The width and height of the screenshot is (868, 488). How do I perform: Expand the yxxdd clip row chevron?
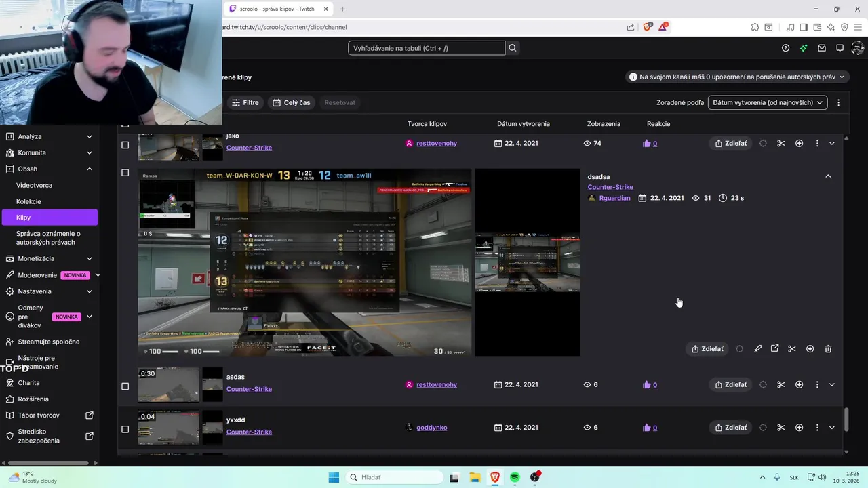coord(832,428)
